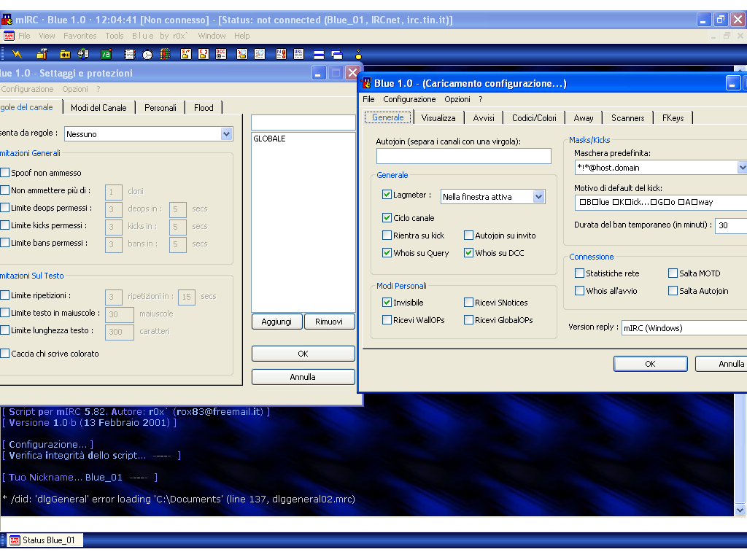
Task: Click the green aliases /a icon
Action: point(106,54)
